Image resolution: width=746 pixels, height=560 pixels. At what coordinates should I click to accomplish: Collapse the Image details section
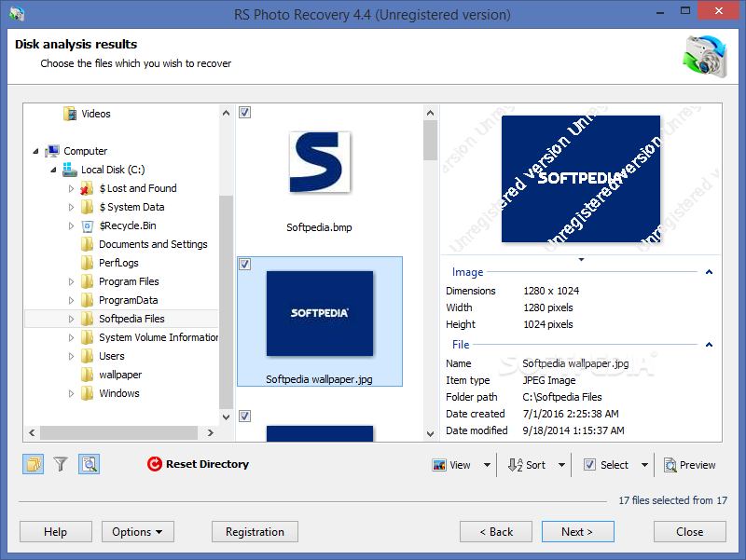click(709, 272)
